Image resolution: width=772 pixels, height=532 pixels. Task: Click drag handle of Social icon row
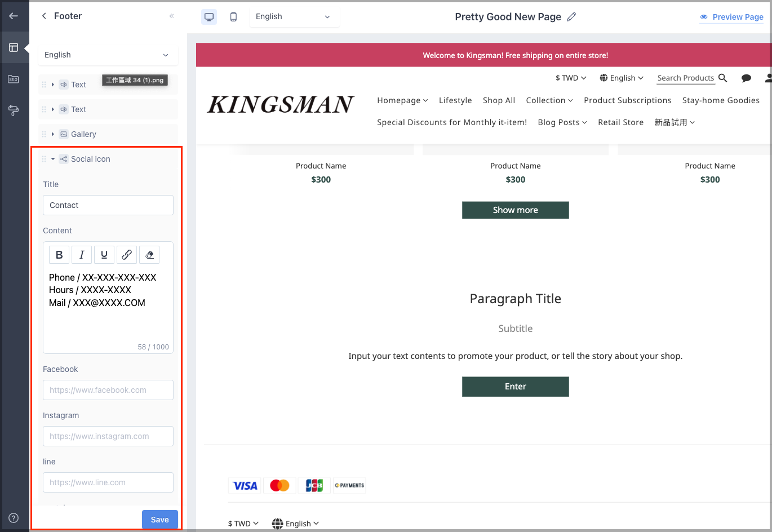tap(44, 159)
